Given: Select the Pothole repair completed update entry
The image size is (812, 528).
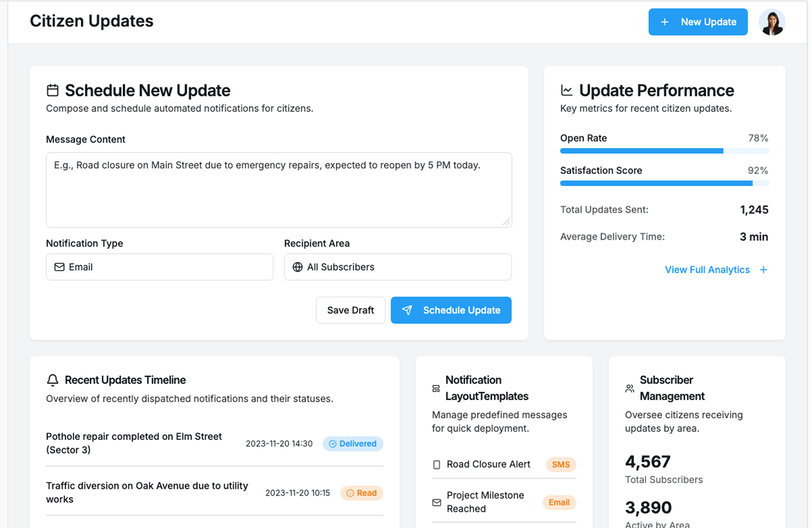Looking at the screenshot, I should (x=134, y=443).
